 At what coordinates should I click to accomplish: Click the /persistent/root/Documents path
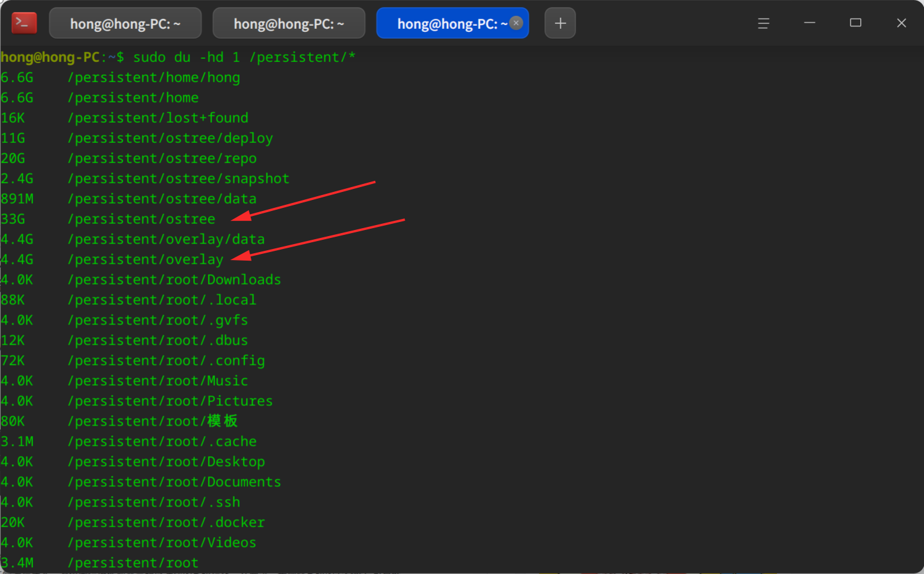[x=174, y=482]
